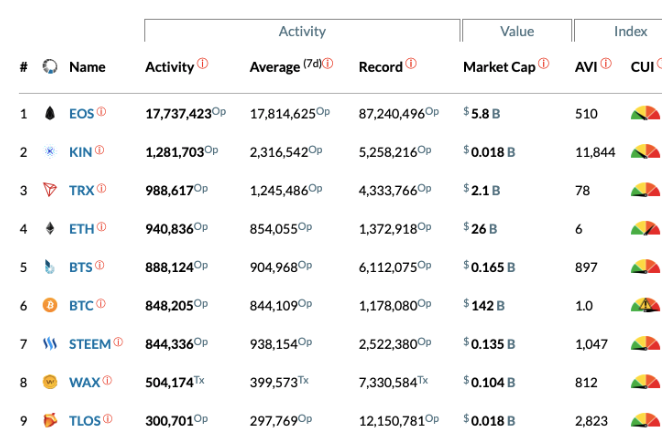This screenshot has width=666, height=440.
Task: Open the EOS coin link
Action: point(81,114)
